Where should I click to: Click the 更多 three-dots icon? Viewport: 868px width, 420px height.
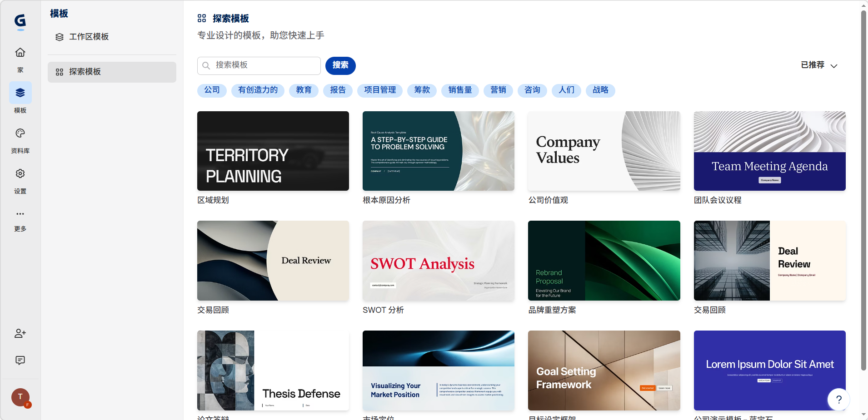coord(20,214)
